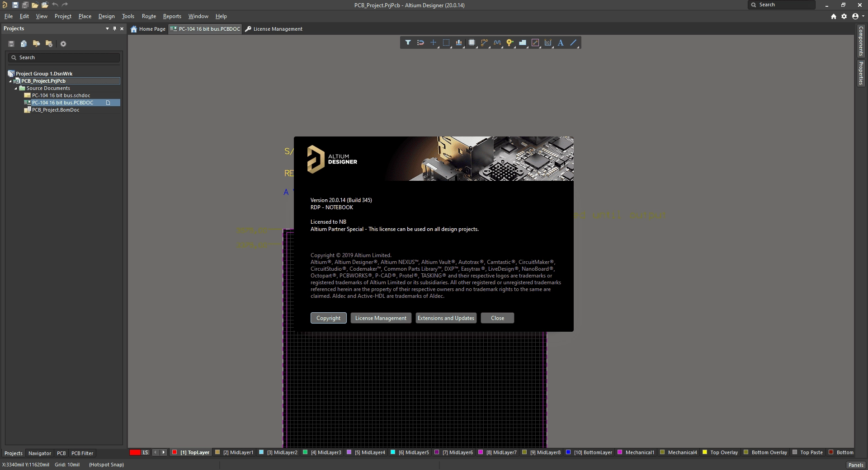Select Project Group 1.DsnWrk item

coord(44,74)
